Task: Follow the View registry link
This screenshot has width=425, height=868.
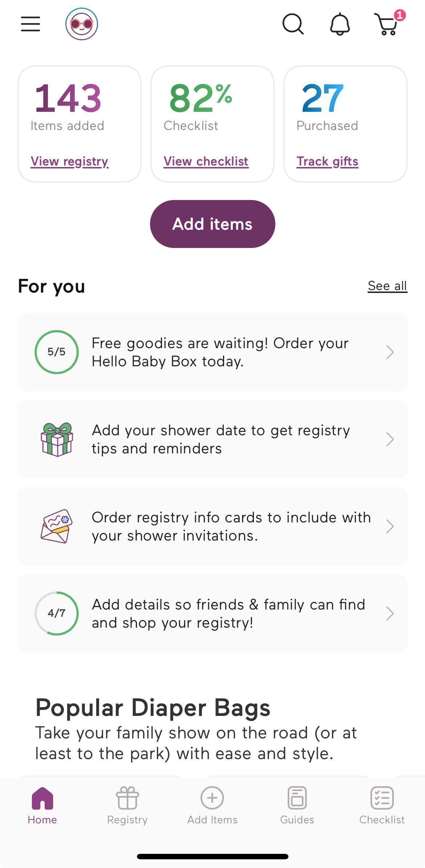Action: [70, 161]
